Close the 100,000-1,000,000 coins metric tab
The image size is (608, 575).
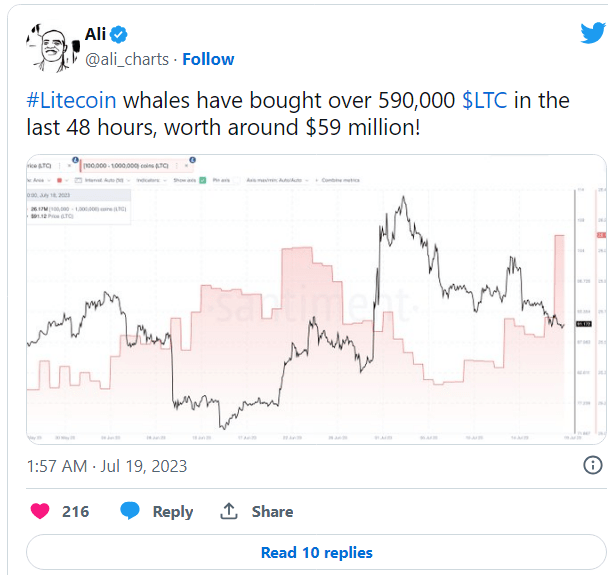click(186, 166)
